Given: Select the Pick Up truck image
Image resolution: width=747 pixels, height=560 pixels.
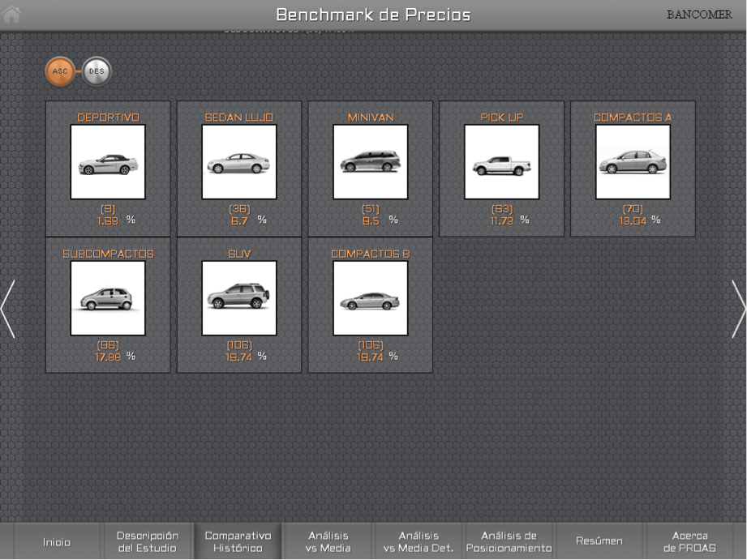Looking at the screenshot, I should click(501, 162).
